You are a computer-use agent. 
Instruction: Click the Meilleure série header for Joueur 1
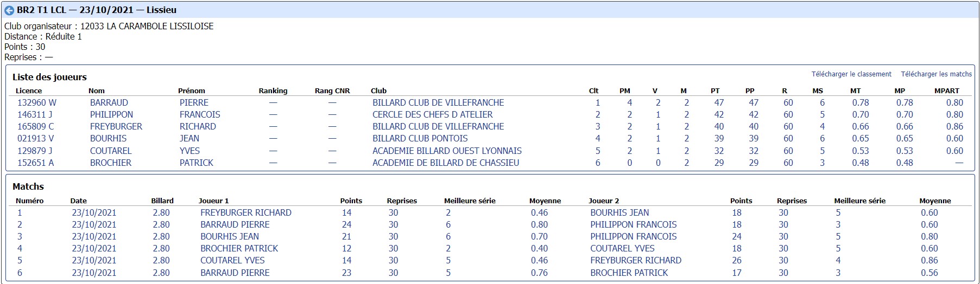pos(470,201)
